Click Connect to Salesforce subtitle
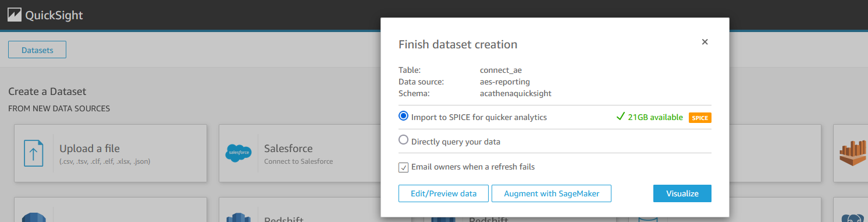The image size is (868, 222). 298,161
